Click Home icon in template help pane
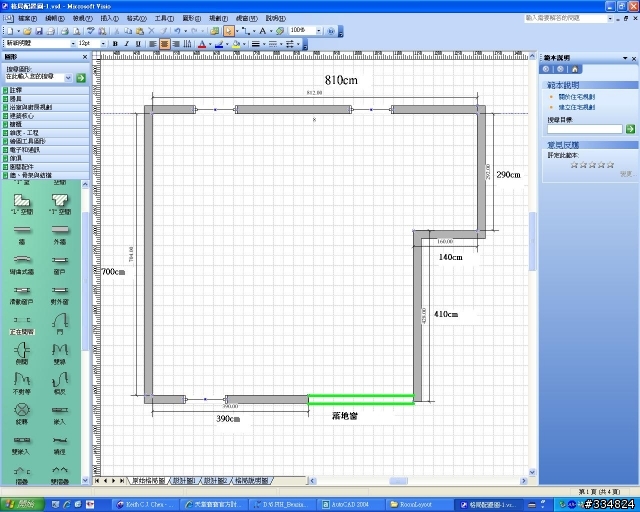Viewport: 640px width, 512px height. (x=575, y=69)
